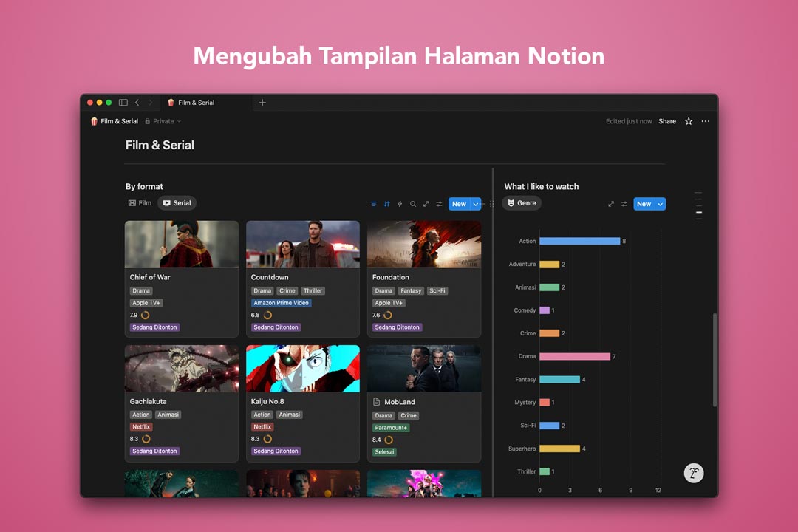The height and width of the screenshot is (532, 798).
Task: Open automations lightning icon
Action: [x=400, y=204]
